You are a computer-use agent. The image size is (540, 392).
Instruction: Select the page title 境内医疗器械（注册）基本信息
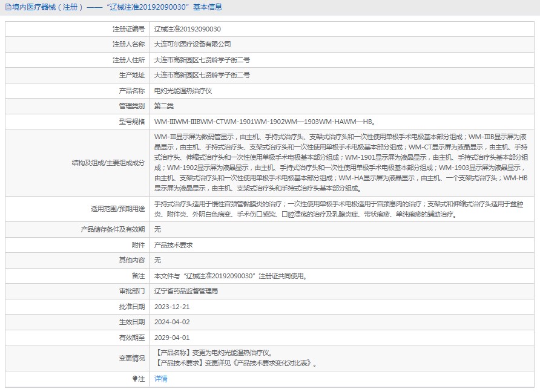[x=117, y=7]
